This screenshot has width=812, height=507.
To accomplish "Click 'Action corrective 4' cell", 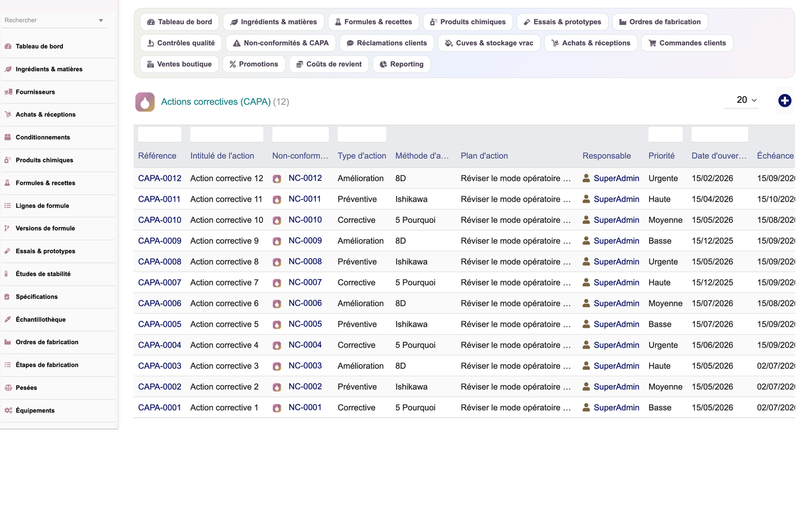I will (224, 345).
